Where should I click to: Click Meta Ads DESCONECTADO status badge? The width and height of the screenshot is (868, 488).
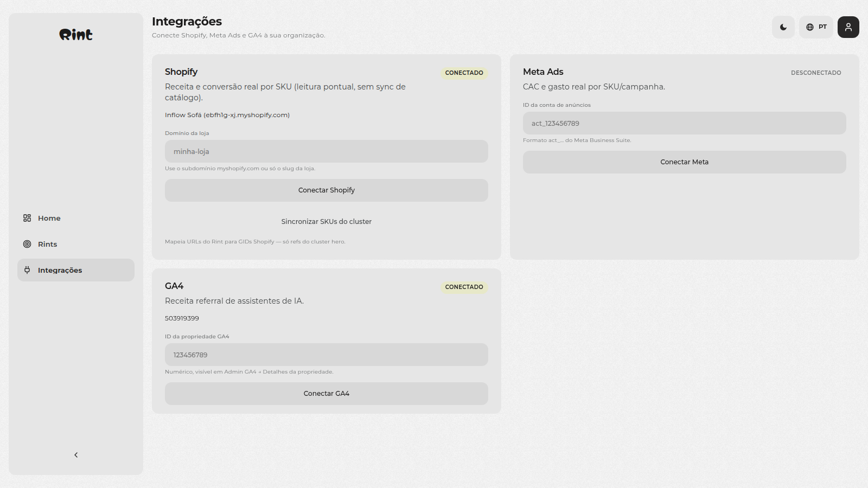click(816, 73)
